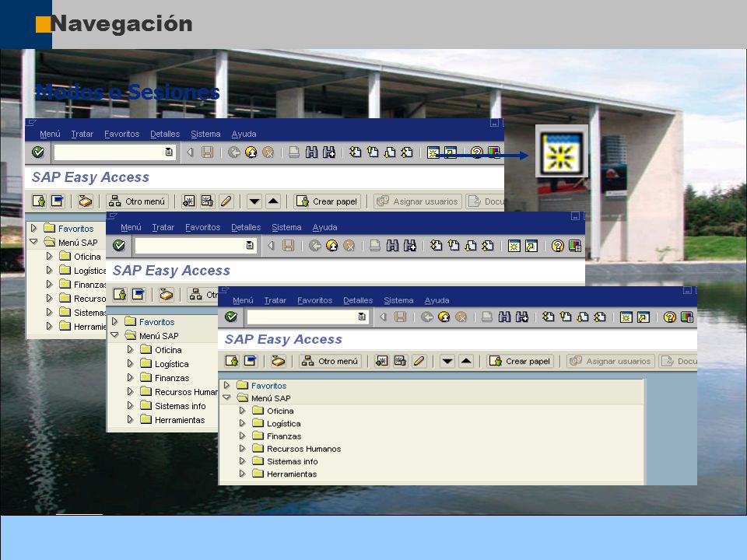Open Ayuda menu in front window
747x560 pixels.
437,300
